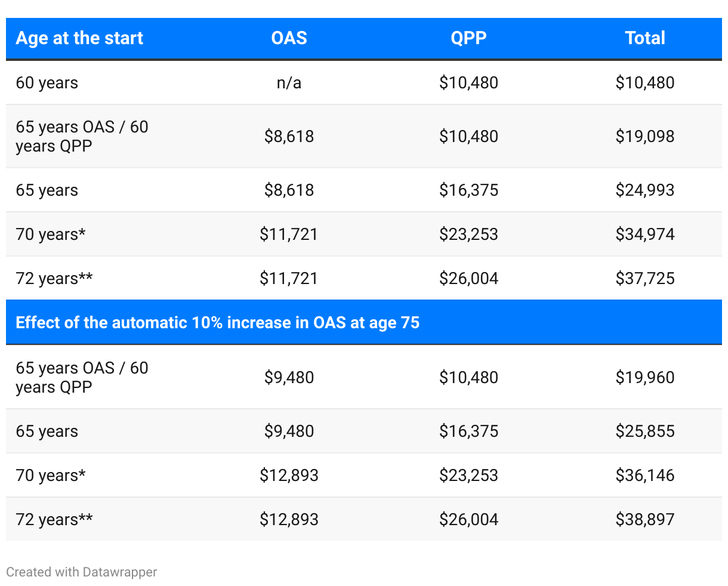Click the first $16,375 QPP cell

468,190
